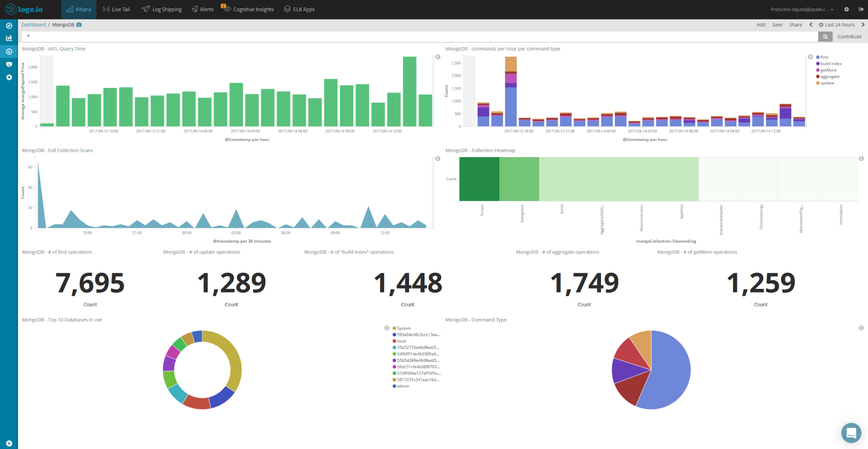Go to the Dashboard breadcrumb link
The width and height of the screenshot is (868, 449).
tap(33, 25)
